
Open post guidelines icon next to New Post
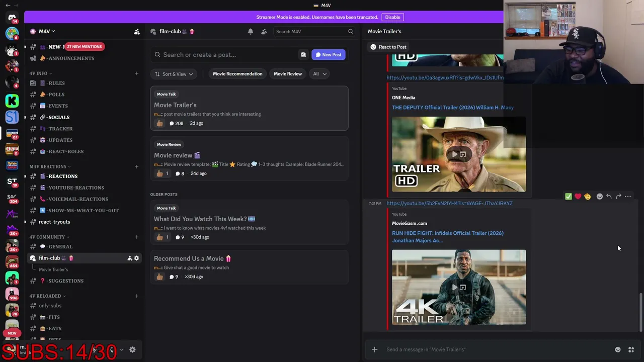pos(303,55)
